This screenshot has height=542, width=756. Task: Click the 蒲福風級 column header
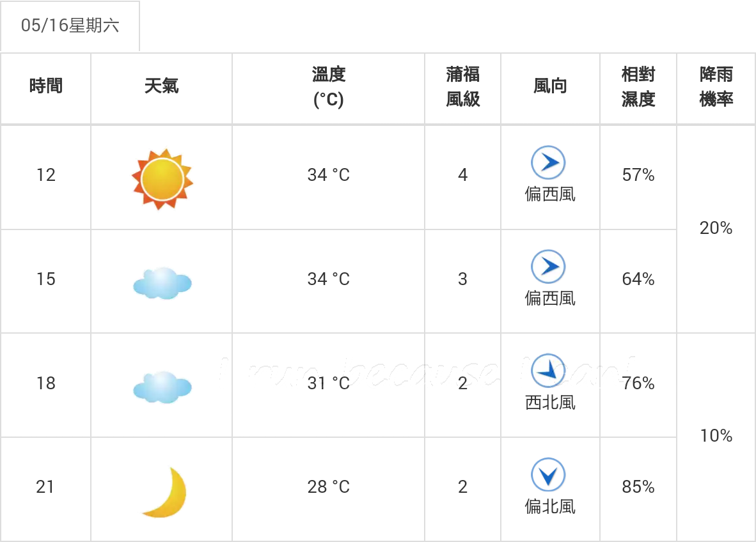click(462, 87)
